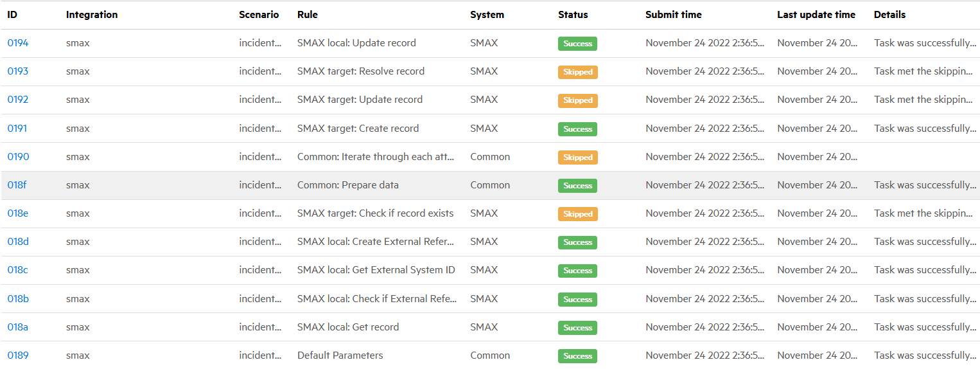The height and width of the screenshot is (369, 980).
Task: Open task ID 0193 link
Action: point(18,71)
